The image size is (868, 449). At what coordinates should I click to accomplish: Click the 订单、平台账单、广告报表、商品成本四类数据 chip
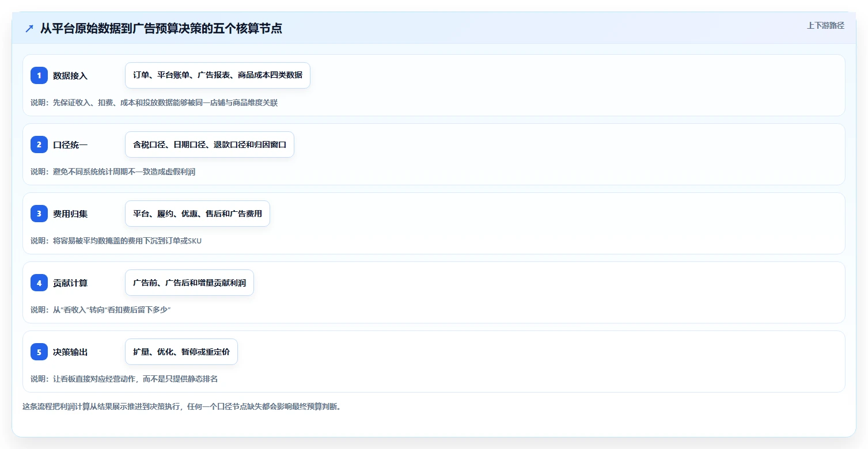coord(218,75)
